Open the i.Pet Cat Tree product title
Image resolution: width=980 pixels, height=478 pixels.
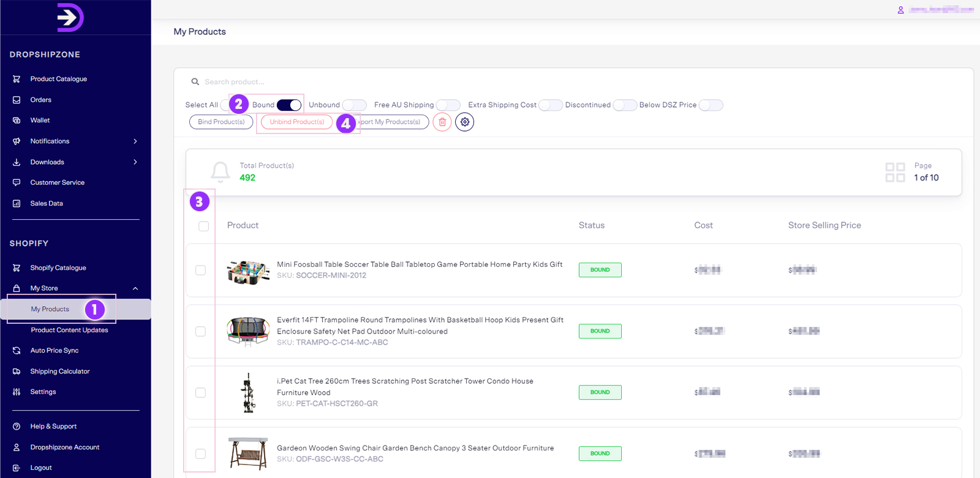tap(405, 387)
